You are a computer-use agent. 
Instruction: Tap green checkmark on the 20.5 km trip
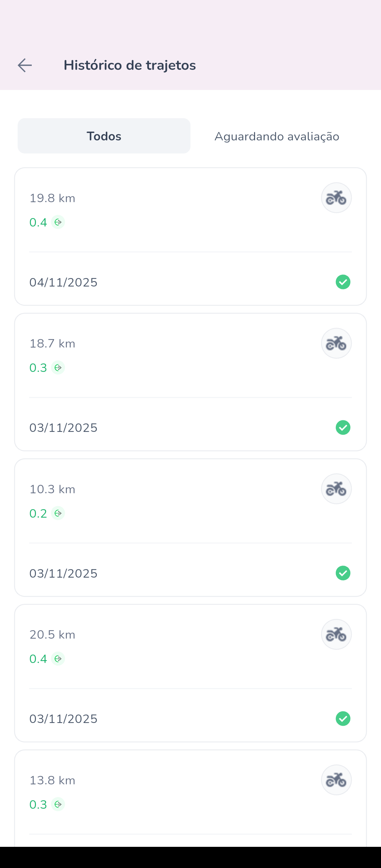pyautogui.click(x=343, y=719)
